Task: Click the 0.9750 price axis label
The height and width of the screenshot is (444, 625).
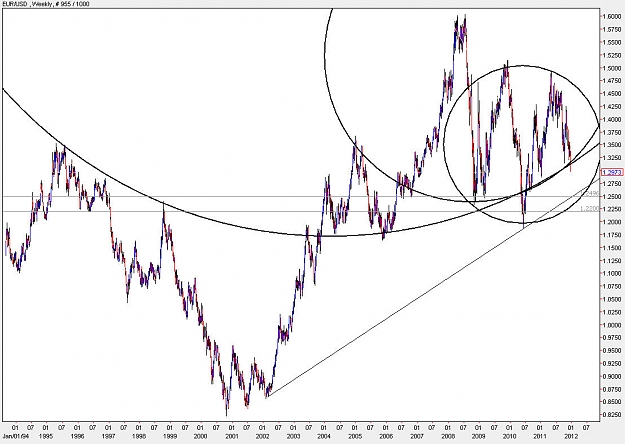Action: 612,338
